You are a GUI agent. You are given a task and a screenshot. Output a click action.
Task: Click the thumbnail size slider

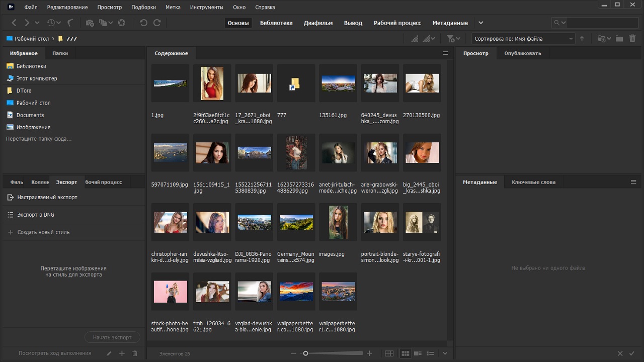click(x=333, y=353)
